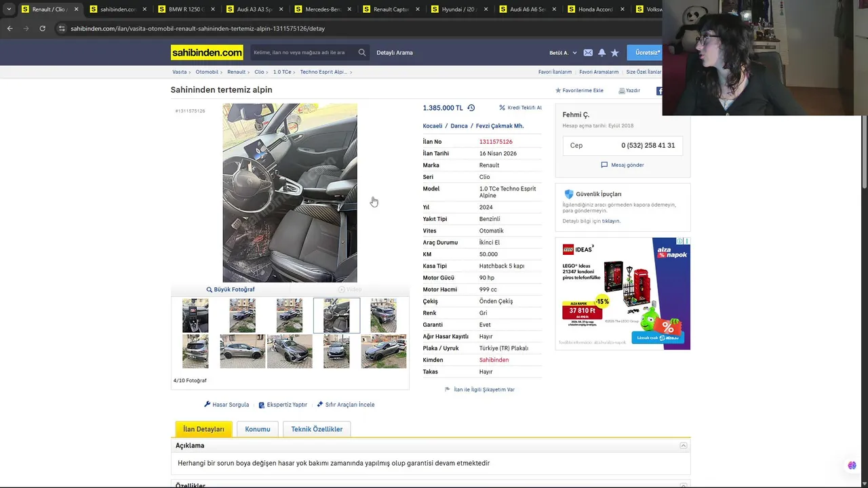868x488 pixels.
Task: Open the İlan Detayları tab
Action: click(203, 429)
